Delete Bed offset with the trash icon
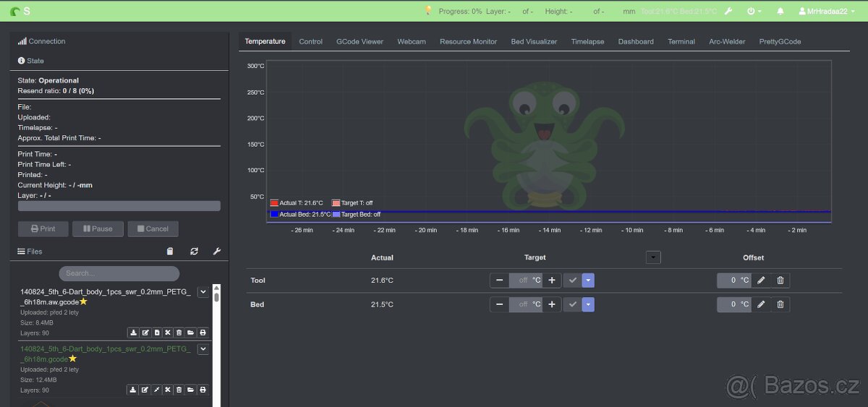 [780, 305]
